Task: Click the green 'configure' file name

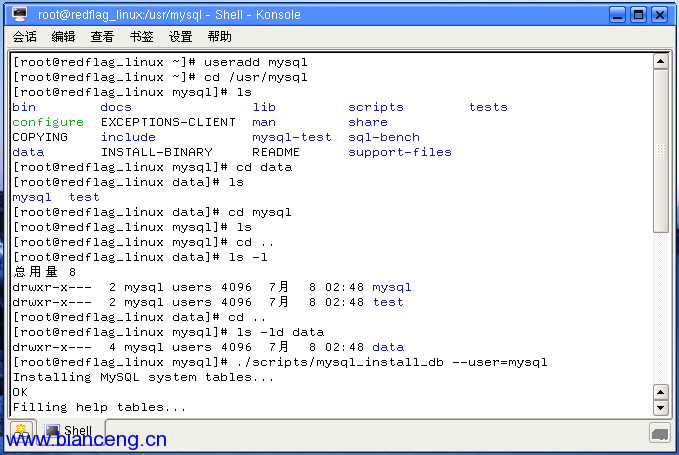Action: click(x=48, y=122)
